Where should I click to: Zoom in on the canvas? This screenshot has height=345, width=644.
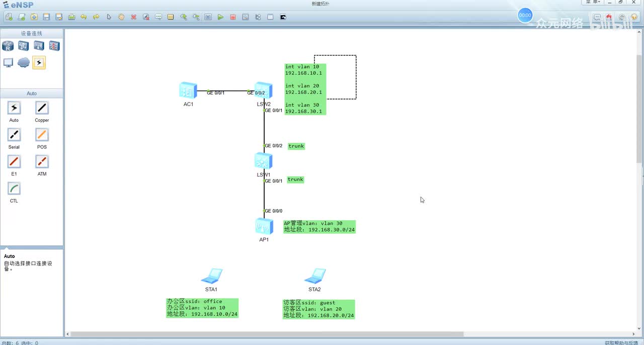(184, 17)
